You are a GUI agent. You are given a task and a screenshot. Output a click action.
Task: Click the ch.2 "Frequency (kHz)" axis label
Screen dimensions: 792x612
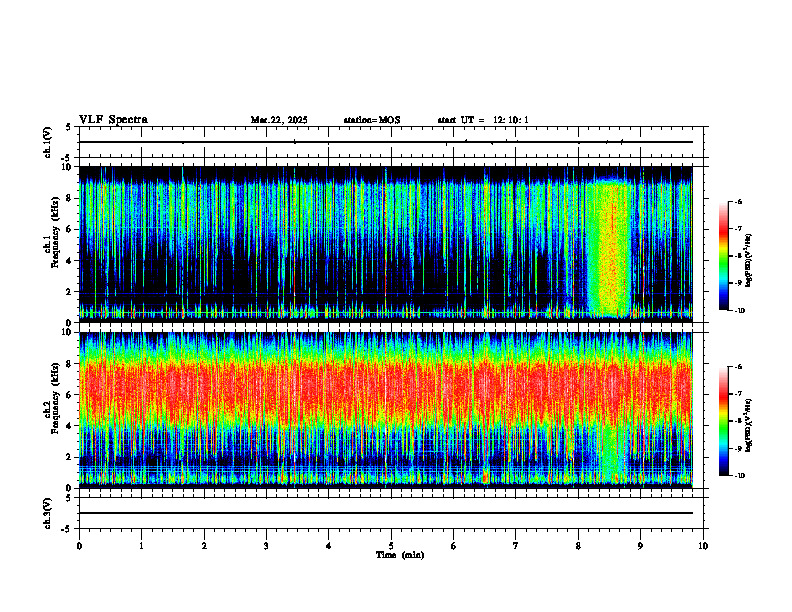pyautogui.click(x=55, y=397)
